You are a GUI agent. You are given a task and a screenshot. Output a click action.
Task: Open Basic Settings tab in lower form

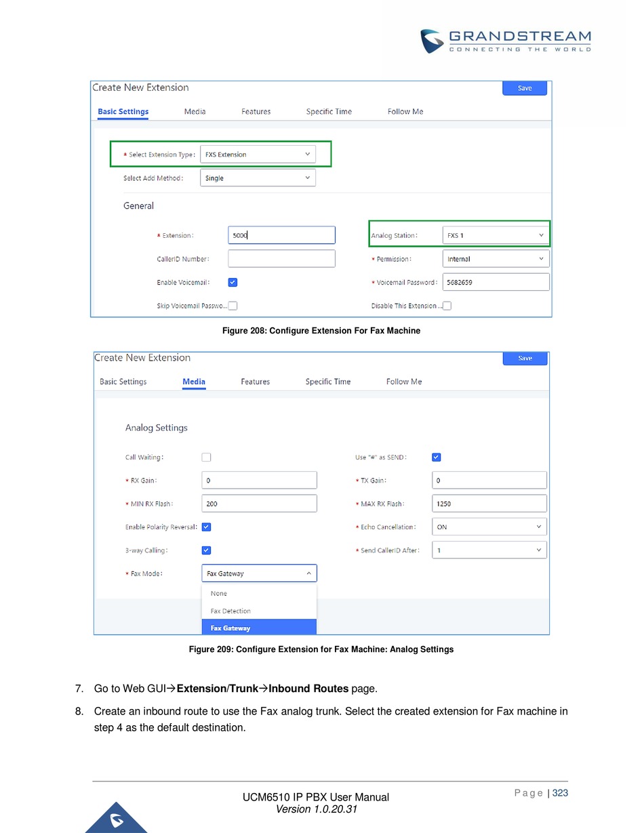123,382
